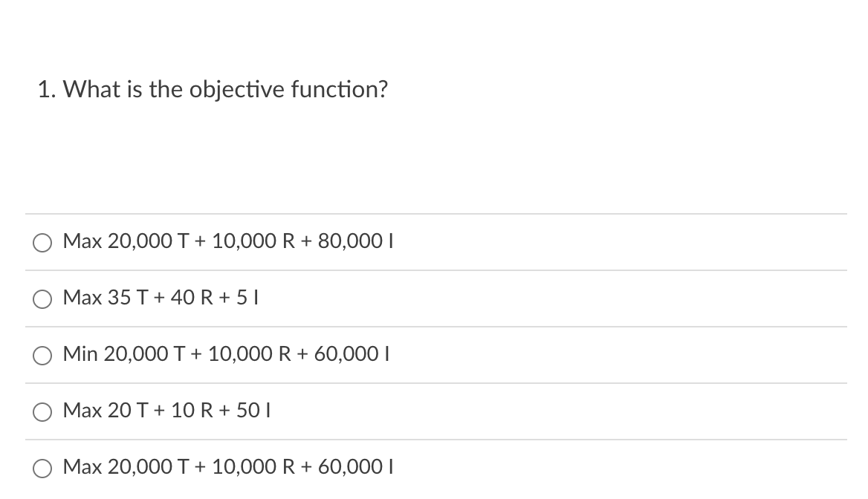Click the last 'Max 20,000 T + 10,000 R + 60,000 I' label

(228, 467)
